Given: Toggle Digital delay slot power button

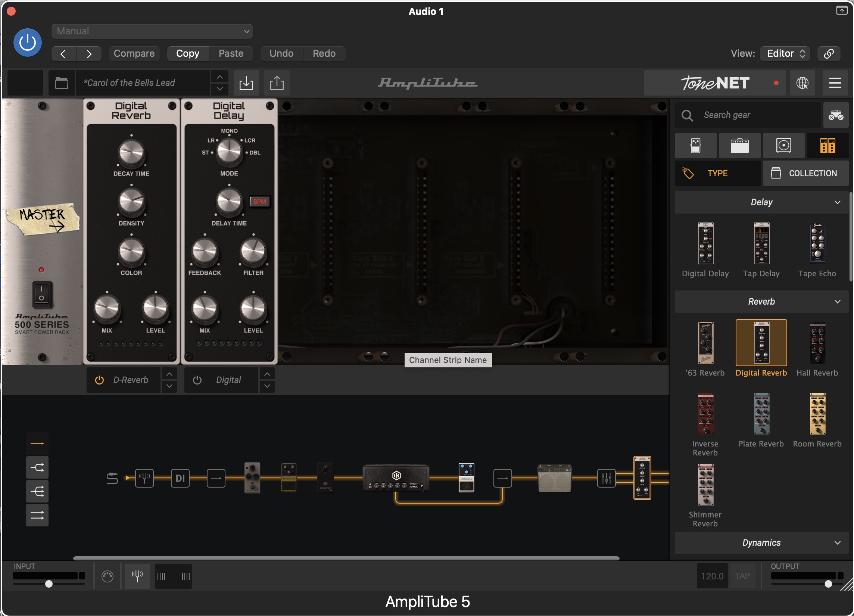Looking at the screenshot, I should click(x=197, y=380).
